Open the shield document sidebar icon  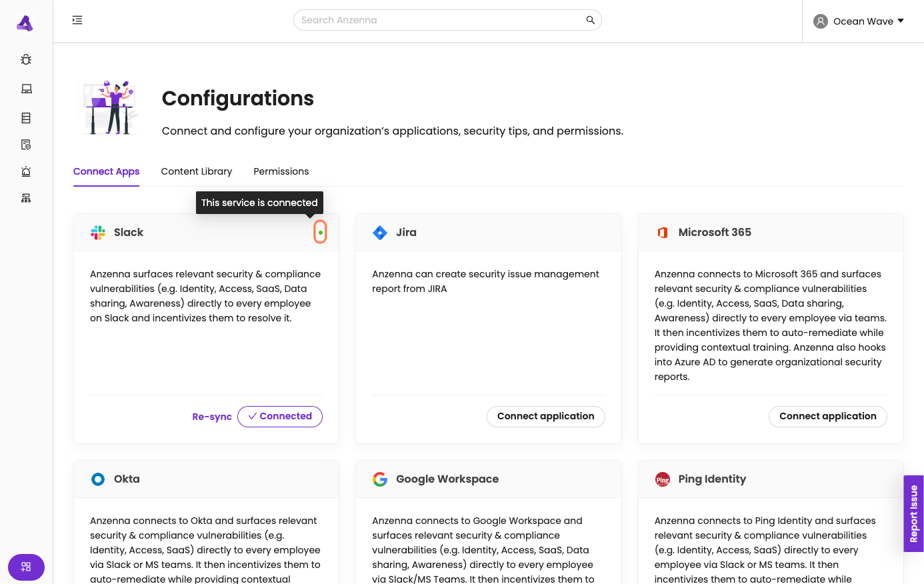pos(26,145)
